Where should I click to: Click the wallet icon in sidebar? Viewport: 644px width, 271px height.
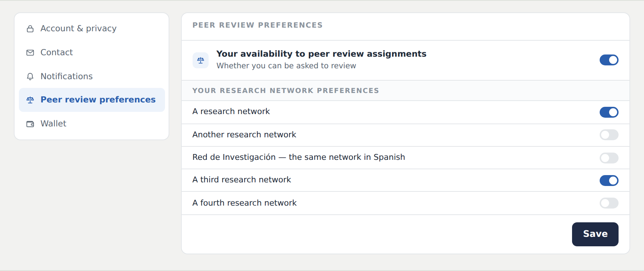[x=30, y=124]
